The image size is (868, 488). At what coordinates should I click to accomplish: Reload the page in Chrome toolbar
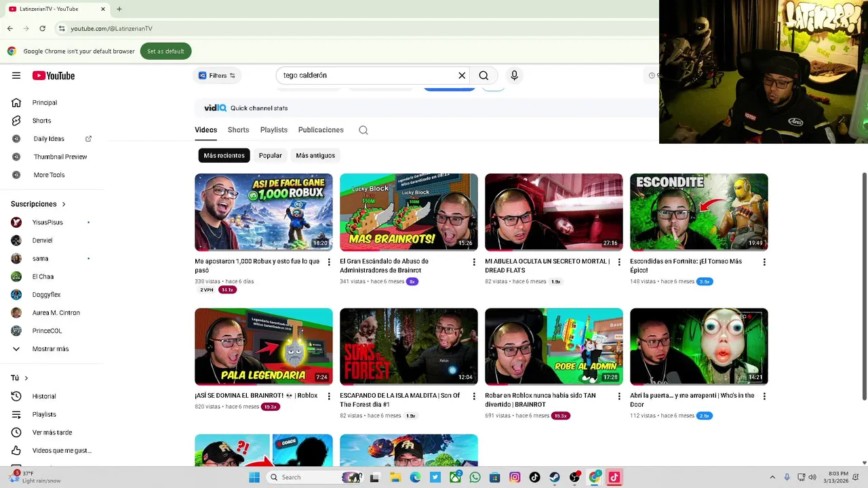42,28
